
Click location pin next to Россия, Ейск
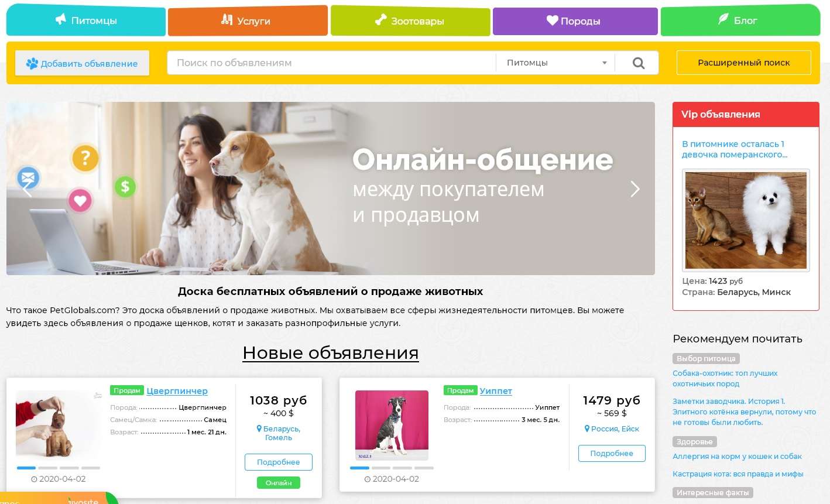(x=587, y=429)
